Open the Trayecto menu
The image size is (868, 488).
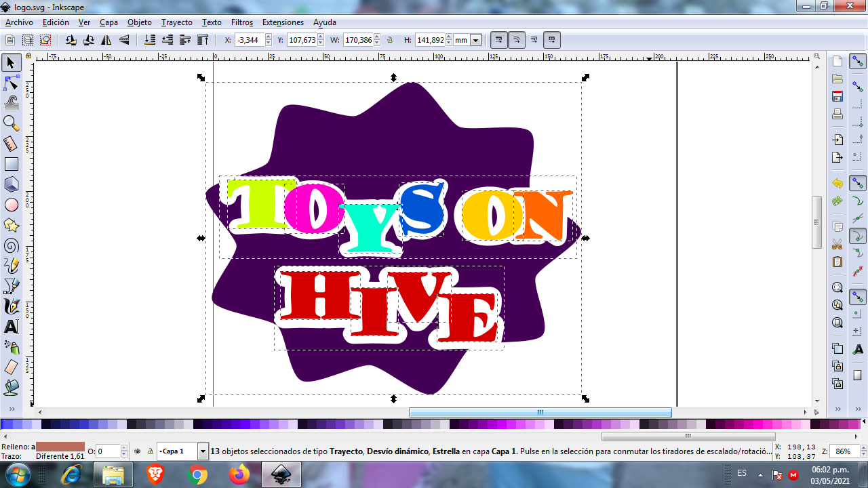pos(177,22)
